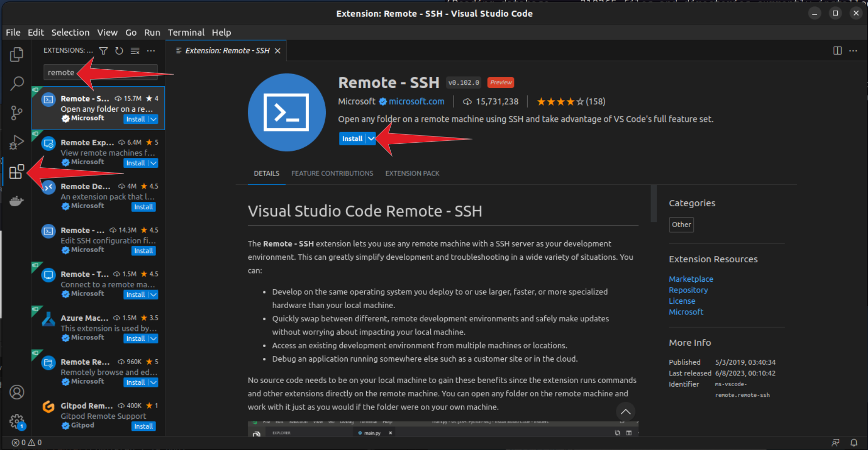The image size is (868, 450).
Task: Open Extensions view more actions menu
Action: 151,51
